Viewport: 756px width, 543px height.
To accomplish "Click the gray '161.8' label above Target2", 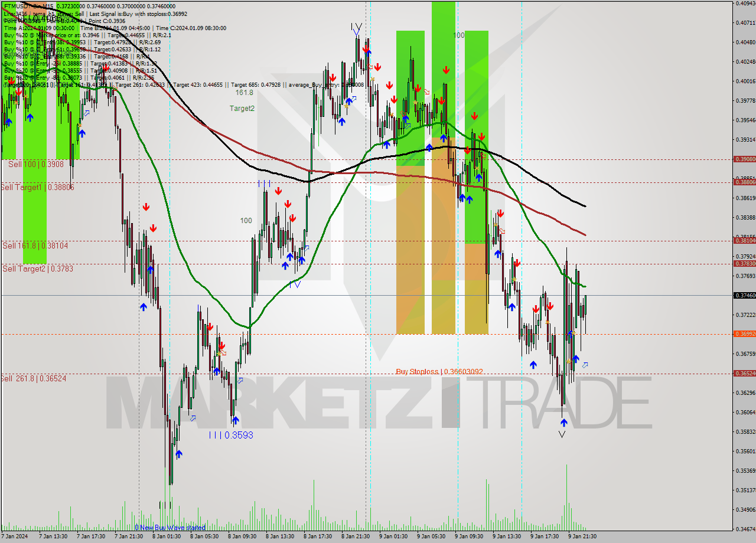I will pyautogui.click(x=244, y=93).
